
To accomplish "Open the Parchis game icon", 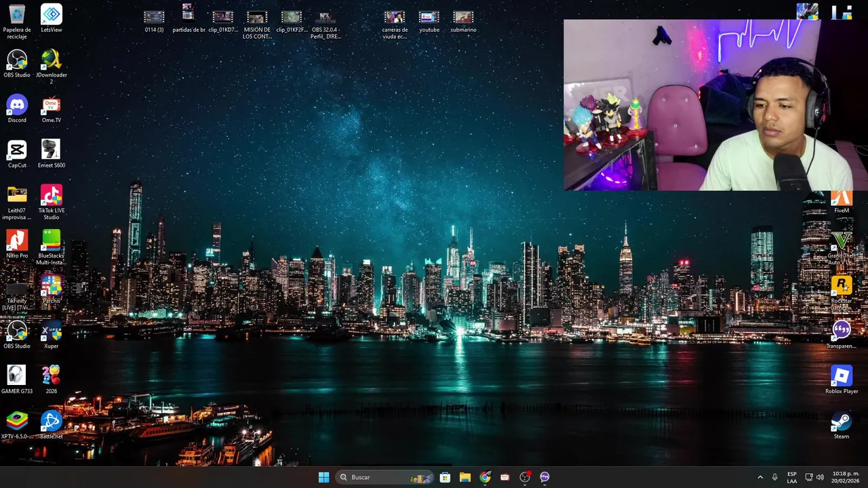I will click(x=52, y=289).
